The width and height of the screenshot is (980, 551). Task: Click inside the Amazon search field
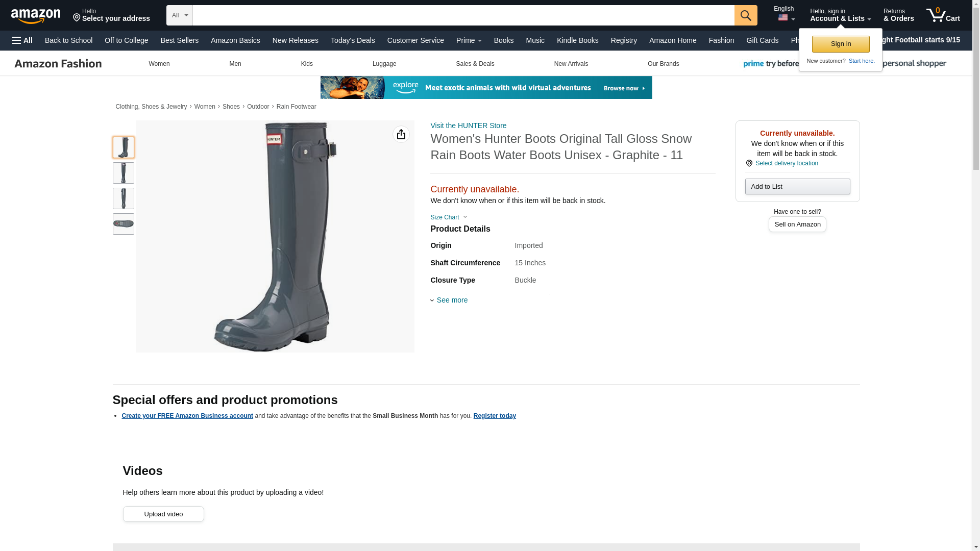pos(463,15)
